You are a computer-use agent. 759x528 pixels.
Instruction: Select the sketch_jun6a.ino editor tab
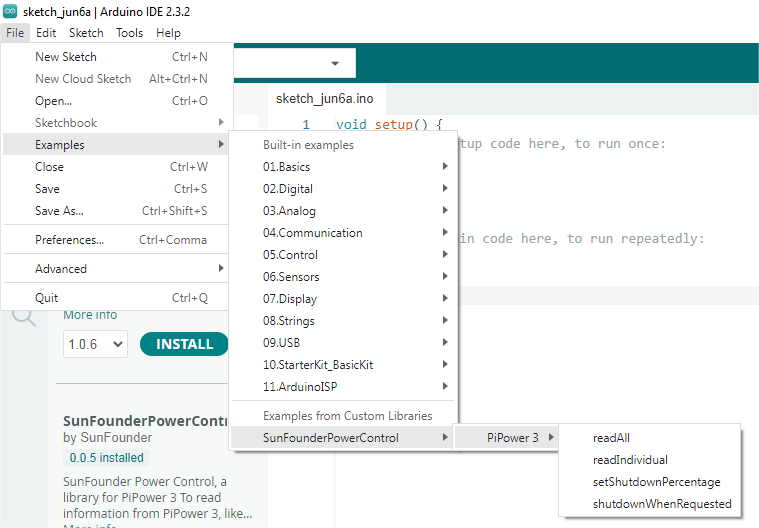[325, 99]
